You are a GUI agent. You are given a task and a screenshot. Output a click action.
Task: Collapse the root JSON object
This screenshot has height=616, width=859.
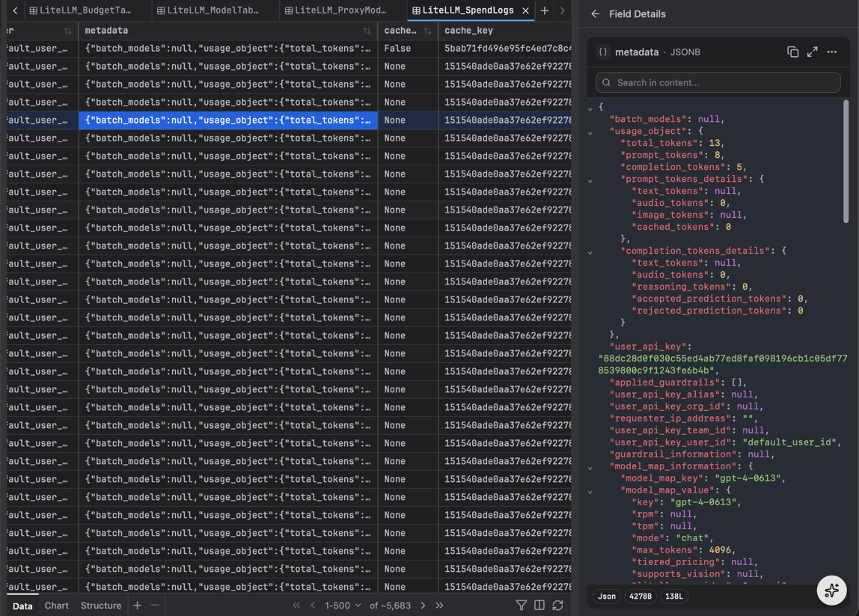click(590, 109)
